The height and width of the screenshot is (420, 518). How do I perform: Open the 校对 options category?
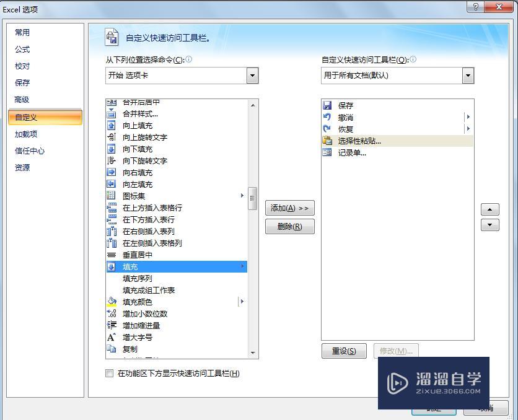tap(22, 66)
